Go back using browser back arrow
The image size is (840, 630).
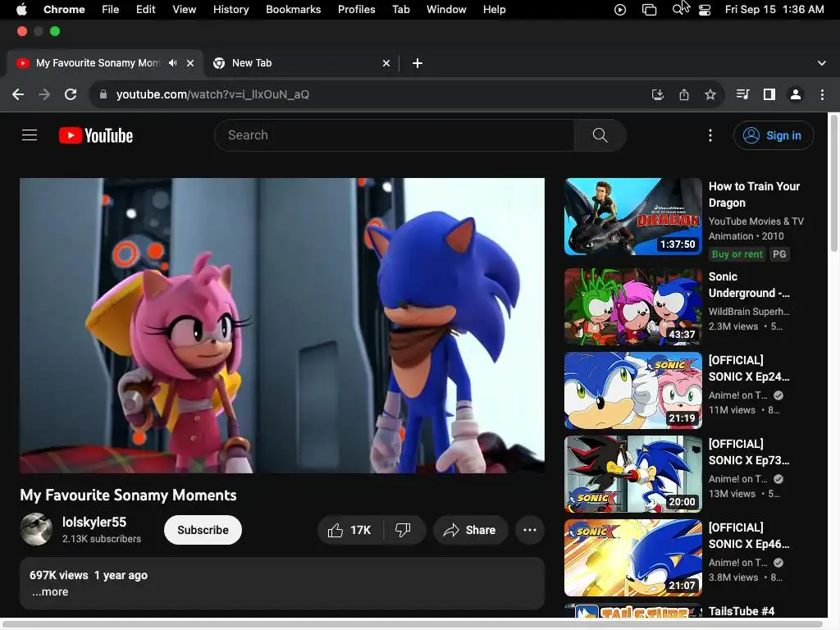click(18, 94)
